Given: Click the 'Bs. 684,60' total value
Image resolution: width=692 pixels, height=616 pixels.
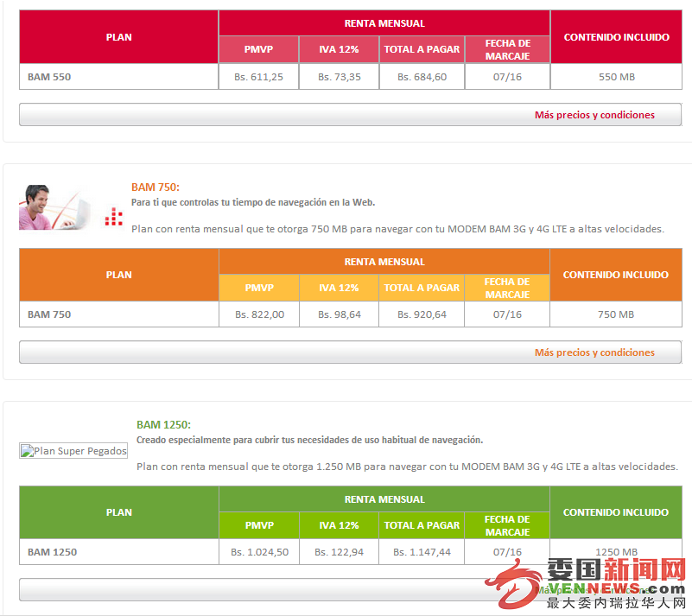Looking at the screenshot, I should (x=422, y=77).
